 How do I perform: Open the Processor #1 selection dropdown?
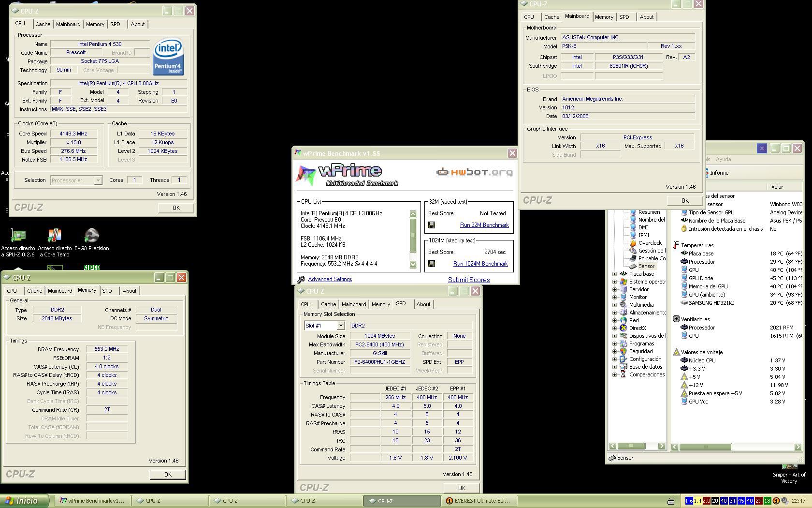pos(98,180)
